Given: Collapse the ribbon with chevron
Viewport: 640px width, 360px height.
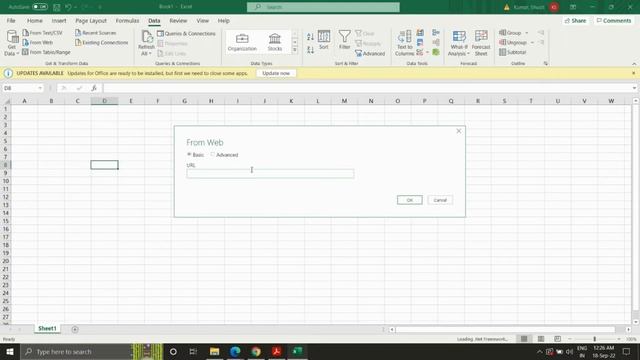Looking at the screenshot, I should click(x=634, y=64).
